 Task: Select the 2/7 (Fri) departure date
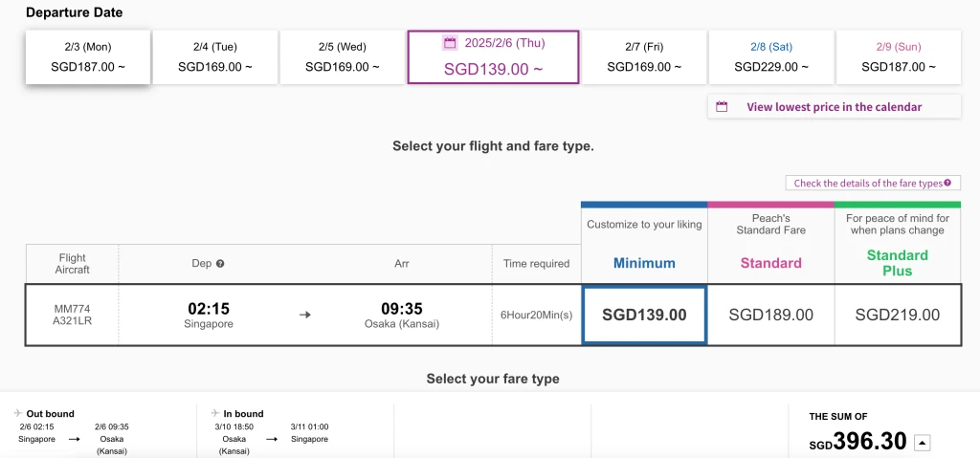click(x=644, y=56)
